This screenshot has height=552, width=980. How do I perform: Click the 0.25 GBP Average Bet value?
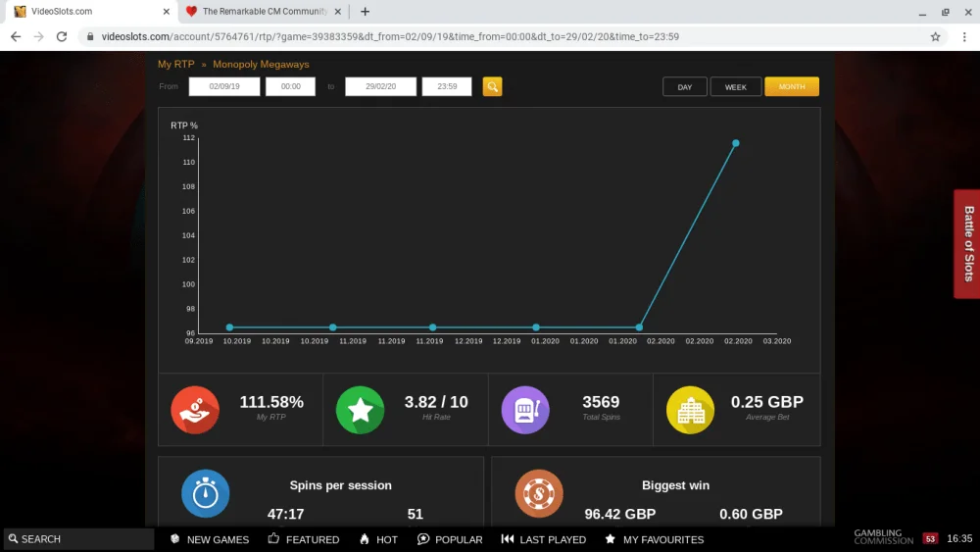[x=767, y=402]
